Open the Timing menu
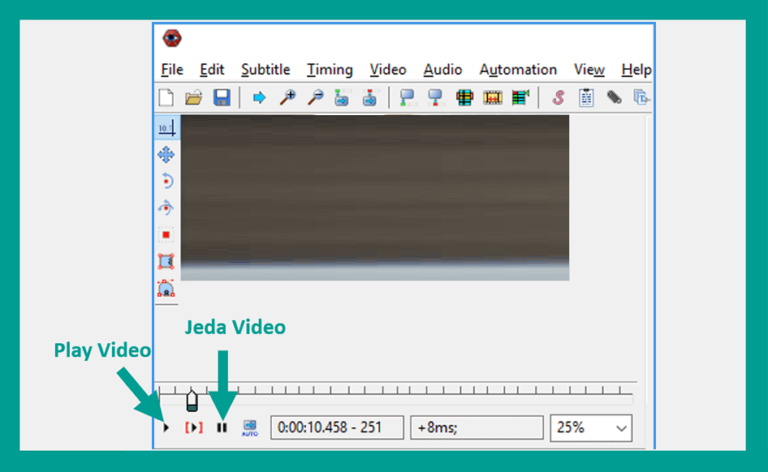768x472 pixels. pos(330,70)
